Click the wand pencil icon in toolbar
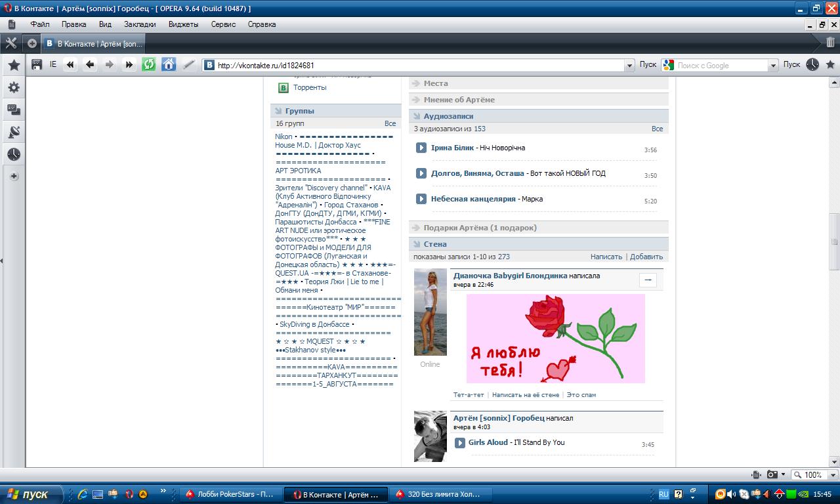Screen dimensions: 840x504 (x=189, y=64)
